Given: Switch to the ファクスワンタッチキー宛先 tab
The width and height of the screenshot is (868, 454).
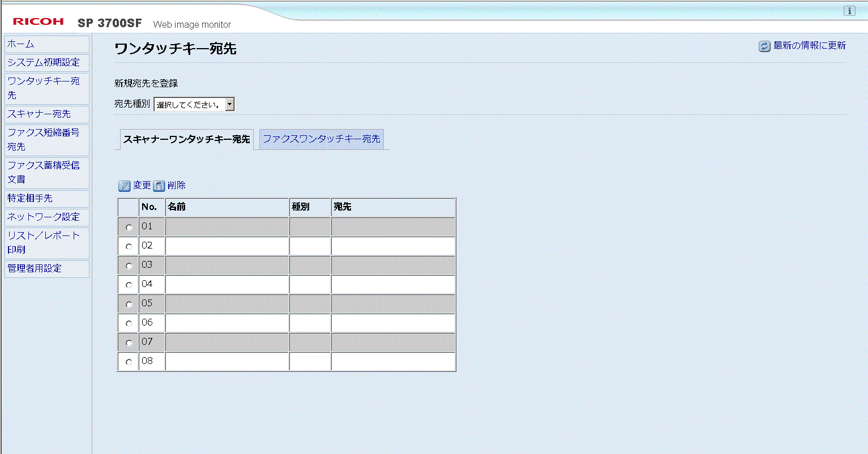Looking at the screenshot, I should coord(322,139).
